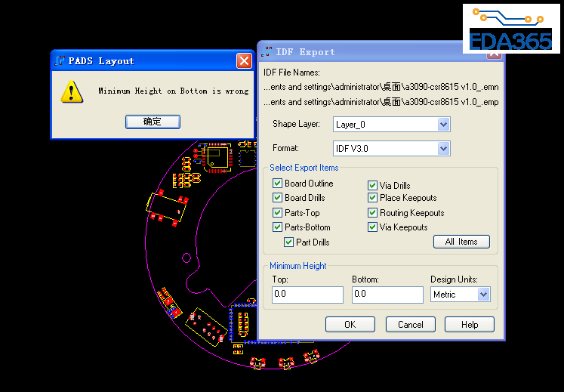Toggle the Part Drills checkbox
Viewport: 564px width, 392px height.
pos(288,242)
